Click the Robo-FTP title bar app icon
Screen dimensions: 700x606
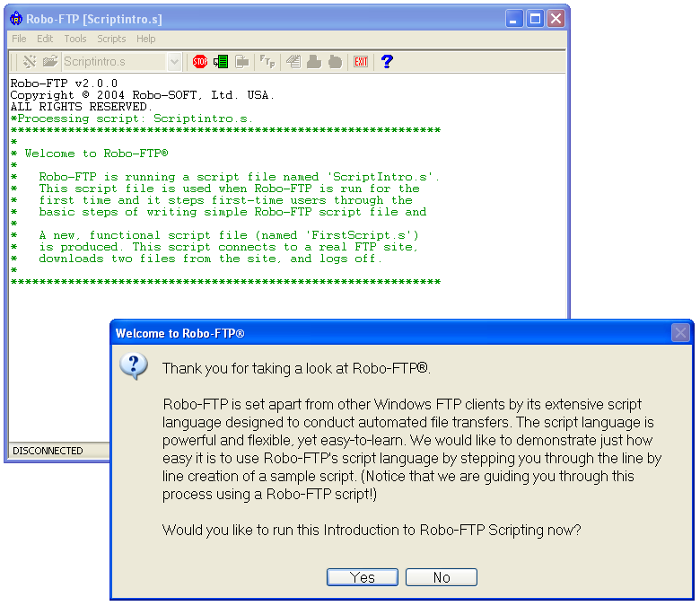[15, 19]
